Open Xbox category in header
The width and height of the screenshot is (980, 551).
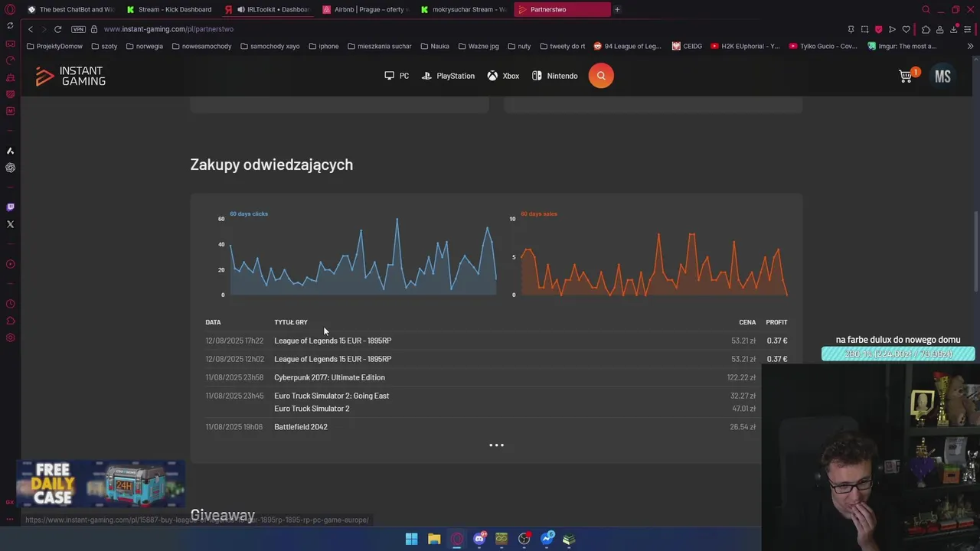pyautogui.click(x=503, y=76)
